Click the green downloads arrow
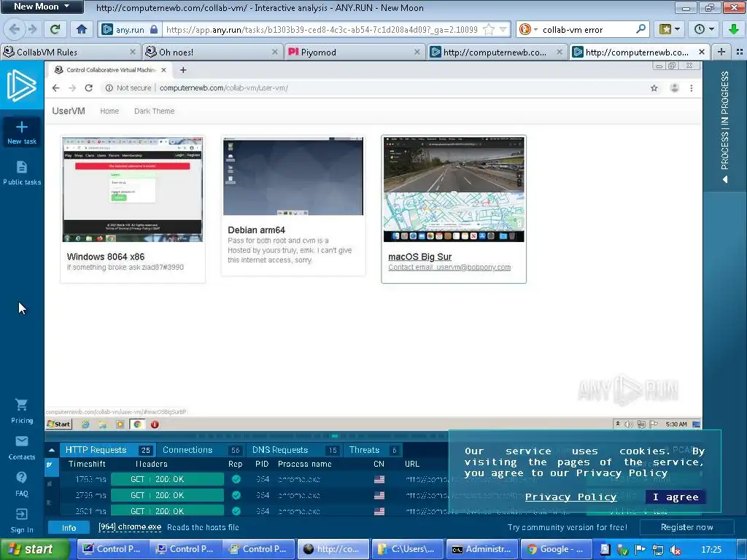 tap(734, 29)
